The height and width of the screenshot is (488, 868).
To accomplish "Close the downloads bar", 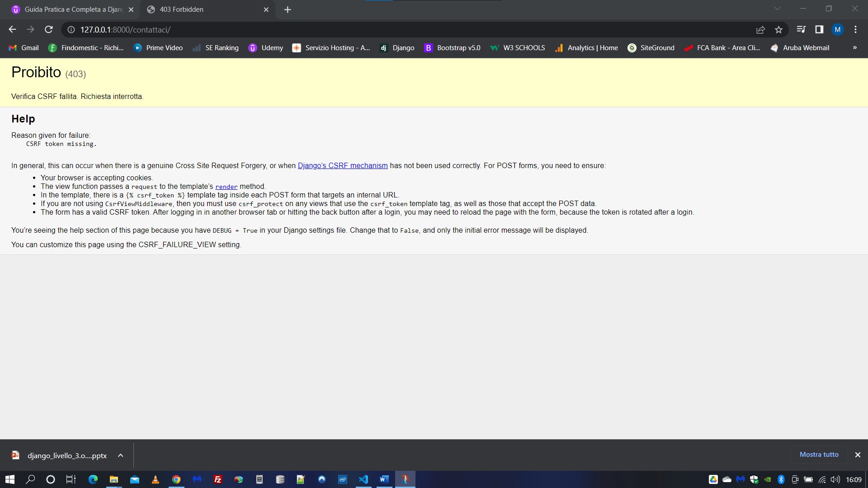I will pos(858,455).
